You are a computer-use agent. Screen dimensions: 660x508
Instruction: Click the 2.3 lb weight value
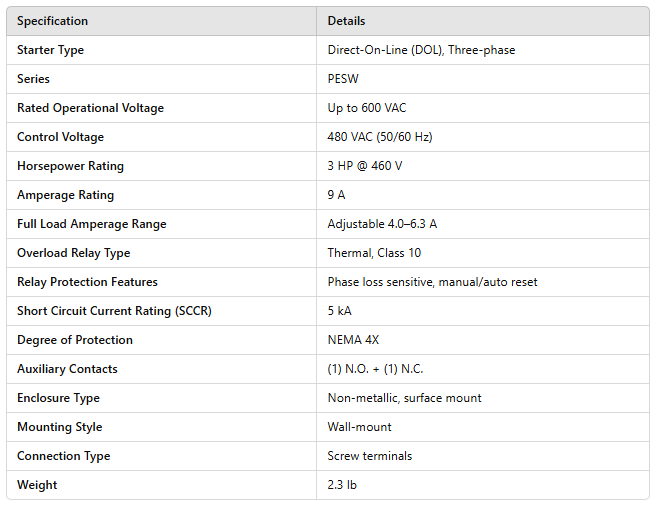(342, 485)
